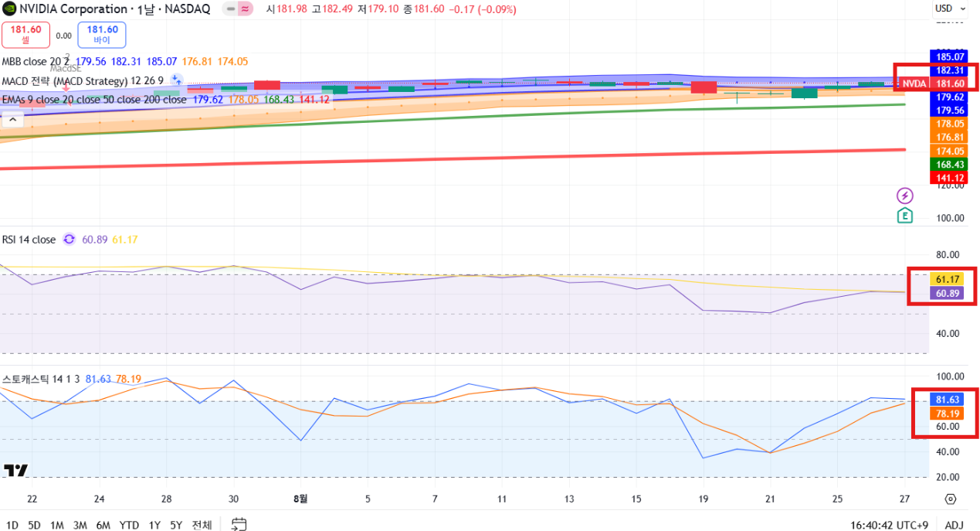Viewport: 980px width, 531px height.
Task: Click the RSI refresh loop icon
Action: [x=70, y=240]
